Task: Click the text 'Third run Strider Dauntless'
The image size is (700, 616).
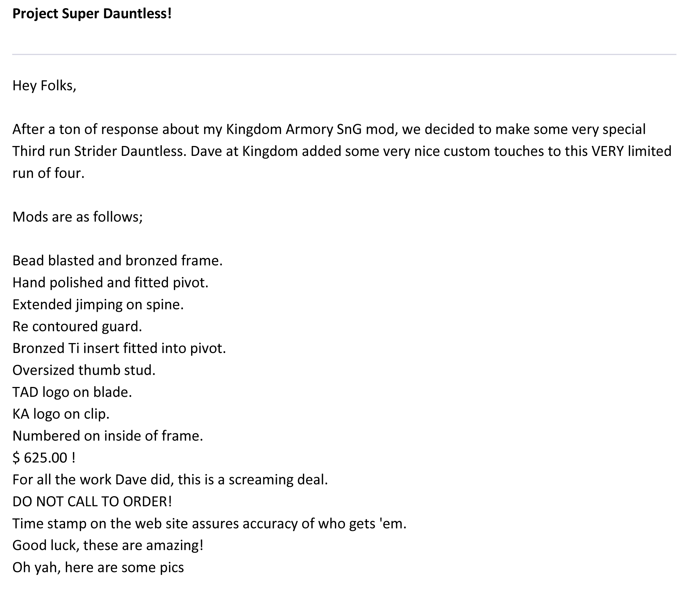Action: 99,151
